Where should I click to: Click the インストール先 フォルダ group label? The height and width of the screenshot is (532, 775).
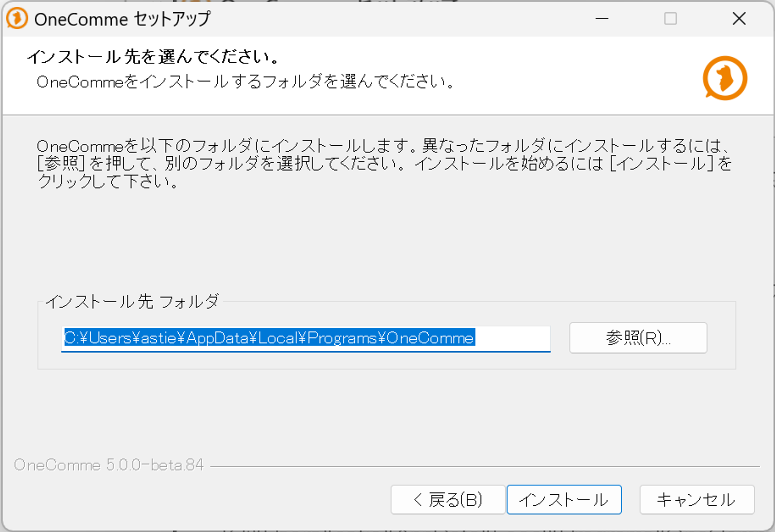coord(132,302)
